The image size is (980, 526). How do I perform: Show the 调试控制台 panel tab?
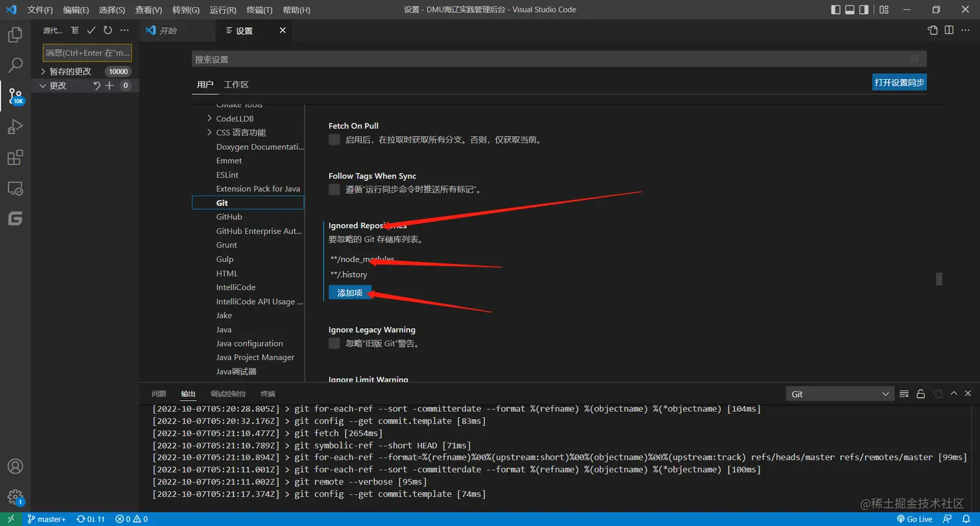point(228,394)
